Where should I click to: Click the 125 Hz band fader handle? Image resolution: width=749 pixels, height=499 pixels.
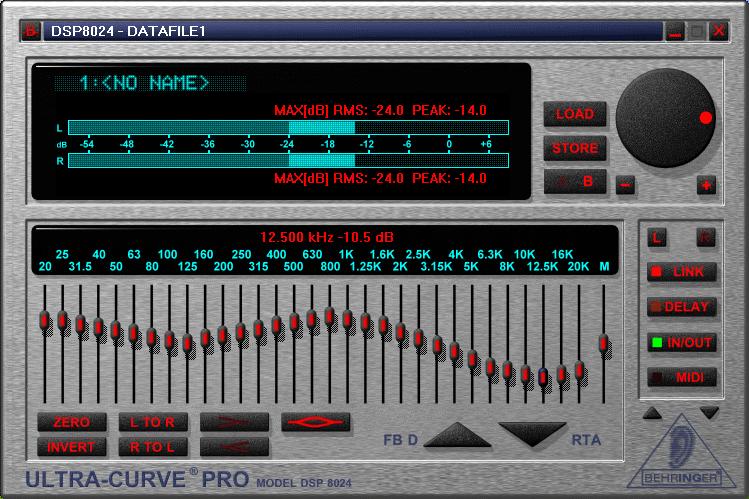tap(187, 343)
